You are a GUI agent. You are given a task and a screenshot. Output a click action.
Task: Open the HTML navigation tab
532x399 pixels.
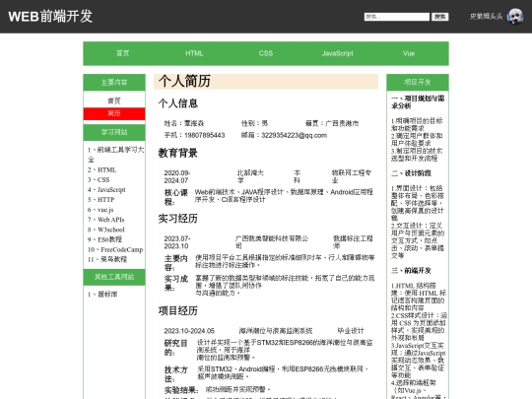click(x=194, y=53)
